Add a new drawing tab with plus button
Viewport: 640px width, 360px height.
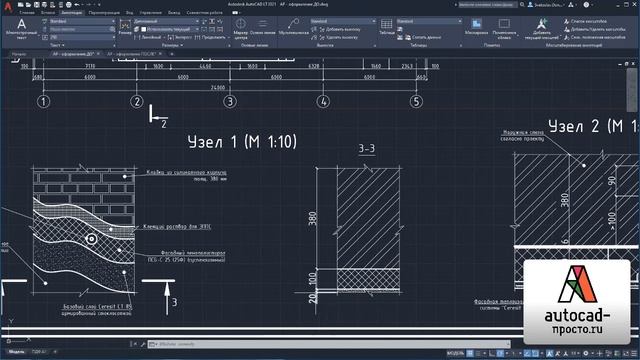(x=171, y=54)
